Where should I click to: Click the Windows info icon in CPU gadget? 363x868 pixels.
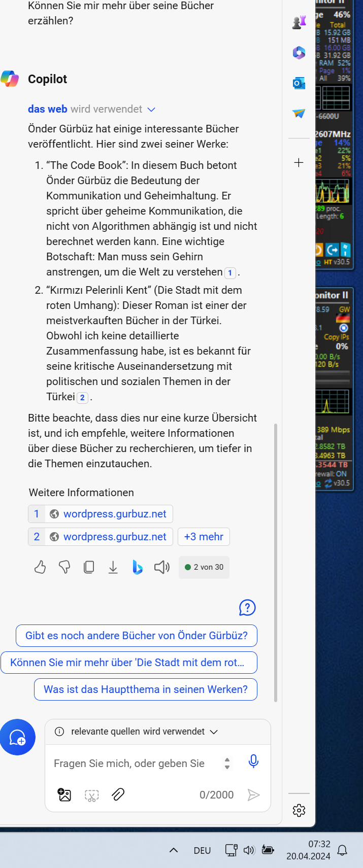coord(345,250)
